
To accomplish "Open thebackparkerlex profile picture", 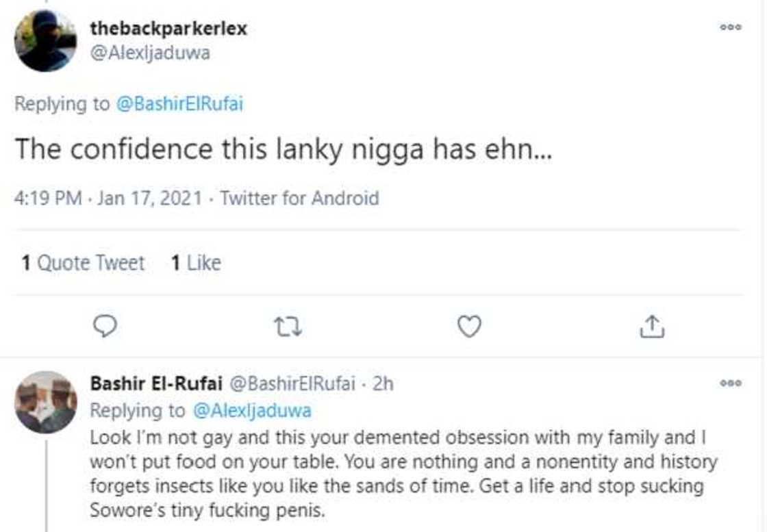I will 45,41.
